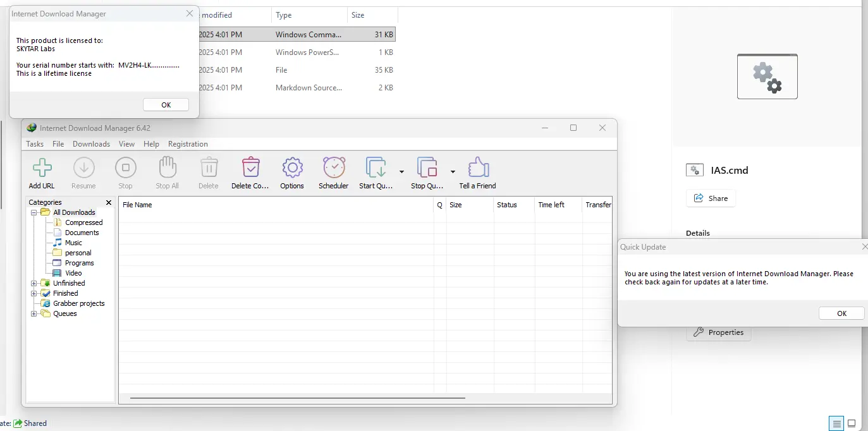Click the Share button for IAS.cmd
868x431 pixels.
(x=711, y=198)
